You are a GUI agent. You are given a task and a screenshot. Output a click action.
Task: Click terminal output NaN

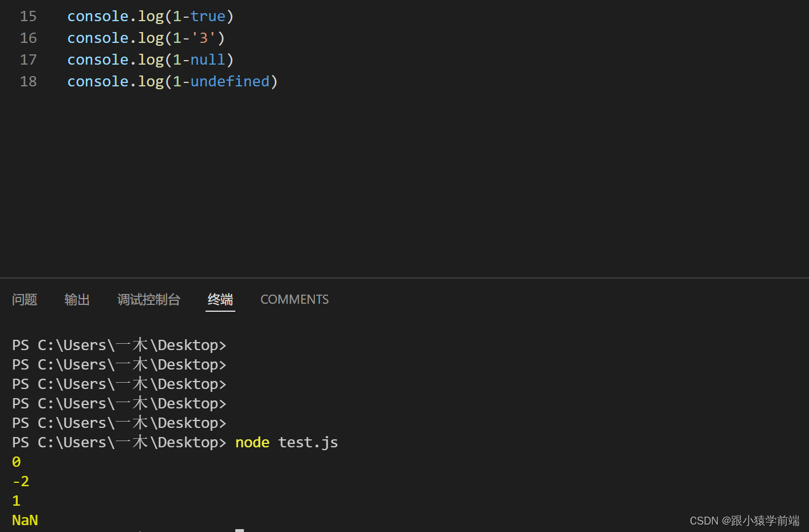25,521
